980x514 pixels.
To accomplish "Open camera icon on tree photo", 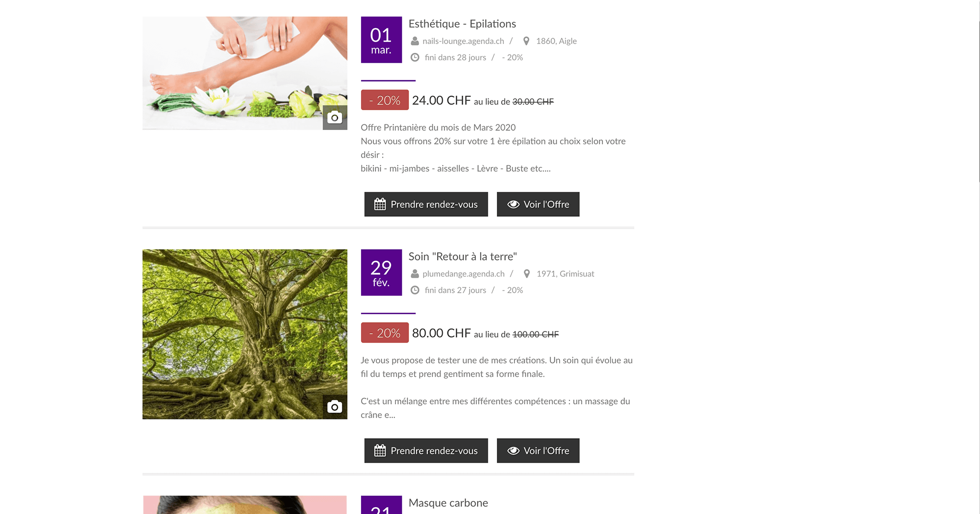I will pos(335,407).
